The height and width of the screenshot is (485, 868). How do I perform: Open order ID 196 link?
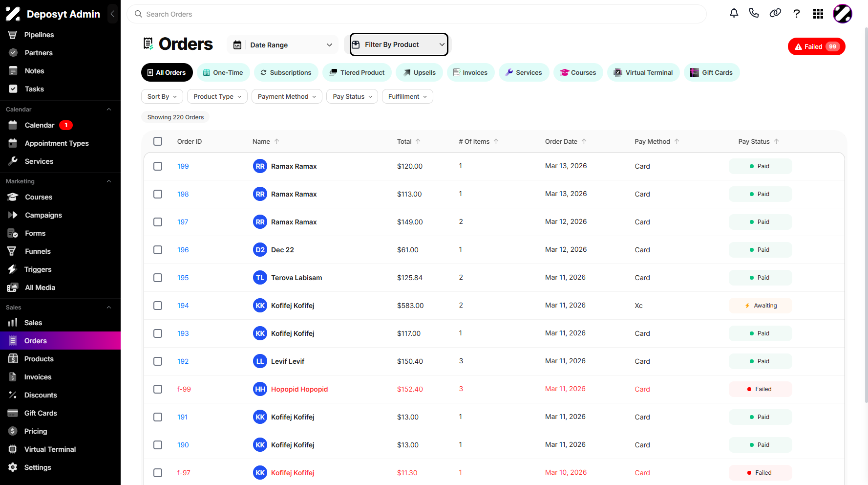(183, 250)
